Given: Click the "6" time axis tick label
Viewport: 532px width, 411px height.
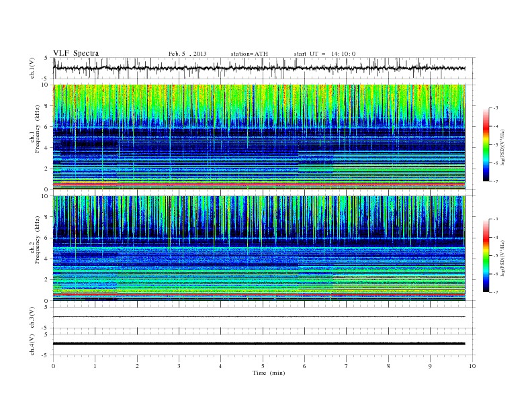Looking at the screenshot, I should click(x=305, y=366).
